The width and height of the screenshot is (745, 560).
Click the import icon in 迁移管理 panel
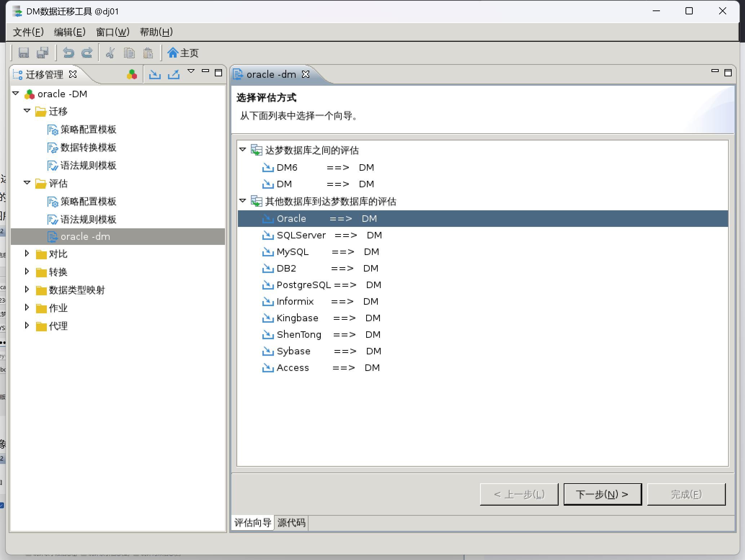tap(155, 75)
